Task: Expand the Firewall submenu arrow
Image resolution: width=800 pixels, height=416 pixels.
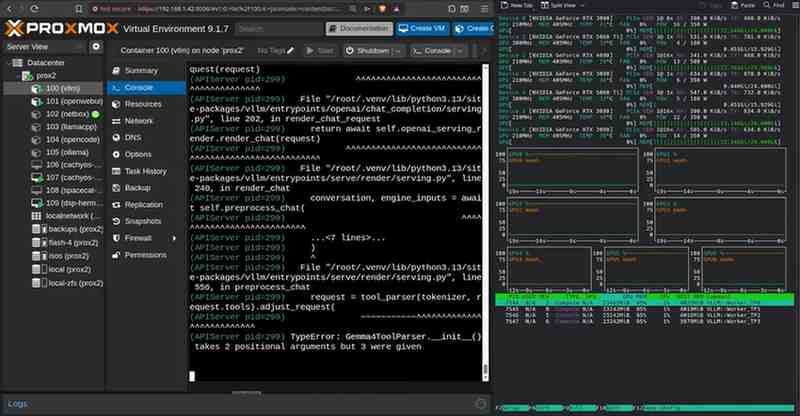Action: point(174,238)
